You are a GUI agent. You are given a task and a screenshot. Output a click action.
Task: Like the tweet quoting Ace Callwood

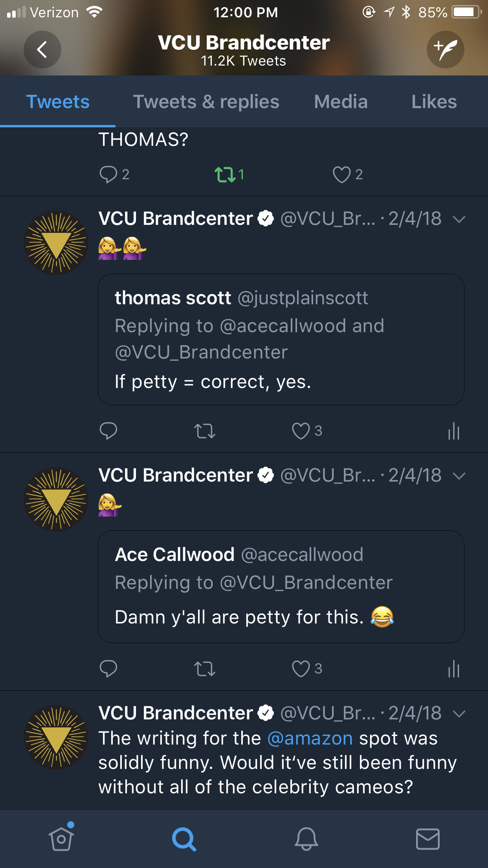pos(301,668)
